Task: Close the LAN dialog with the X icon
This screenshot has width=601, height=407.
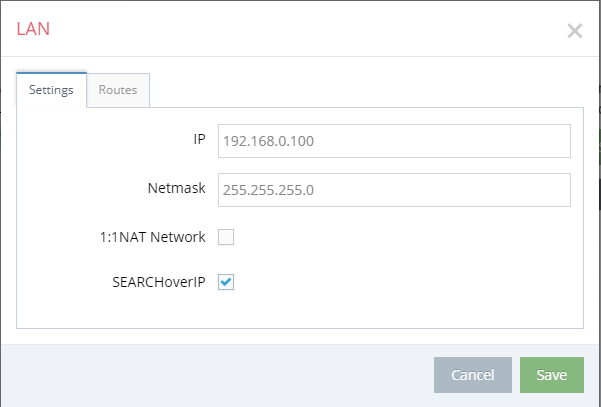Action: (575, 31)
